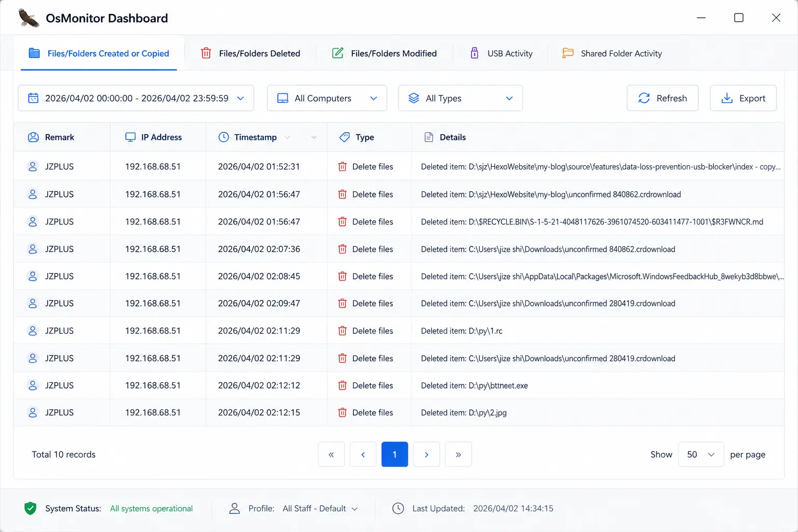The width and height of the screenshot is (798, 532).
Task: Go to the previous page
Action: coord(363,455)
